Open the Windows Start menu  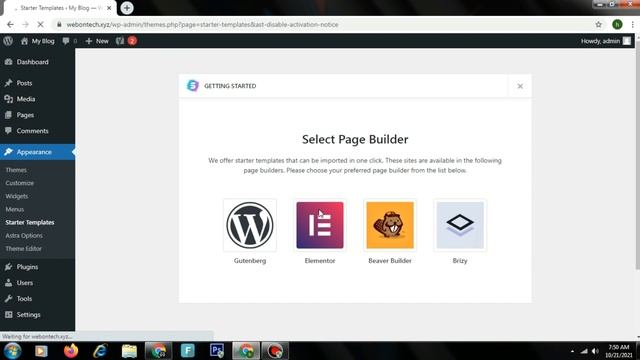click(x=13, y=351)
